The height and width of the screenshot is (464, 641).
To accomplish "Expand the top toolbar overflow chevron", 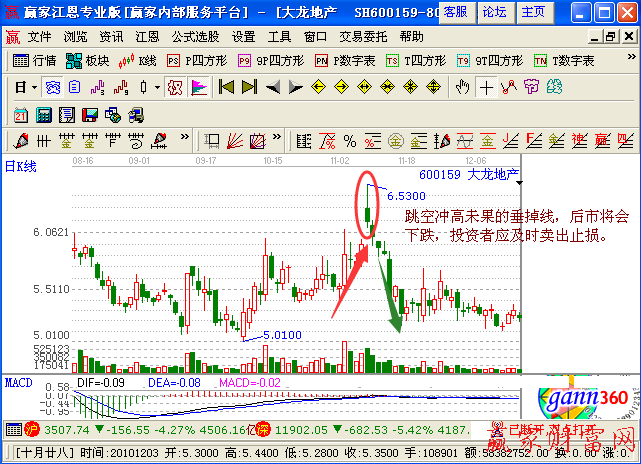I will pos(632,57).
